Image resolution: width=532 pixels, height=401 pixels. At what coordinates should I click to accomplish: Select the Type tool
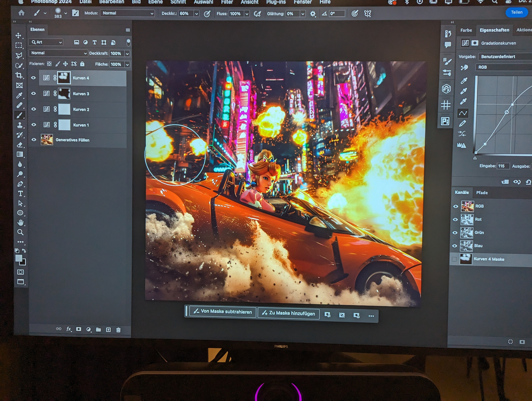pos(20,194)
